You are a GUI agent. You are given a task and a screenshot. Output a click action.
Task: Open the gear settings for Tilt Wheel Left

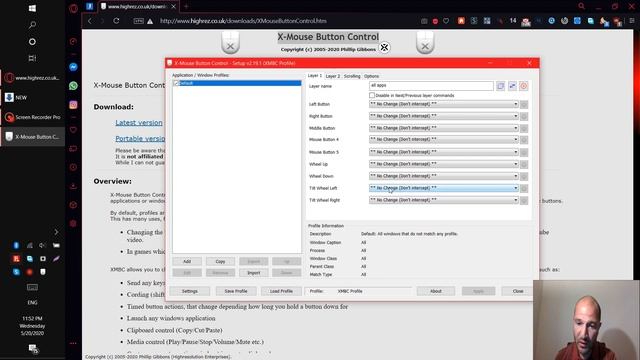(x=524, y=189)
